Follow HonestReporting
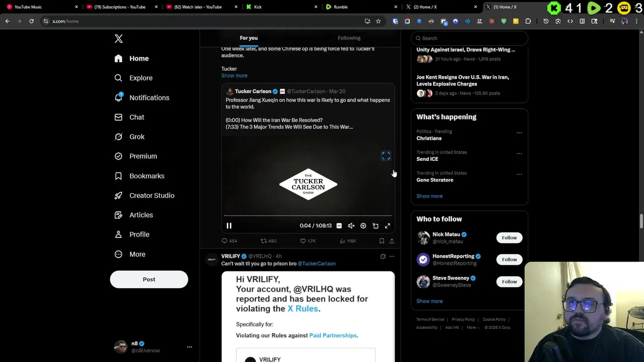This screenshot has height=362, width=644. coord(509,259)
